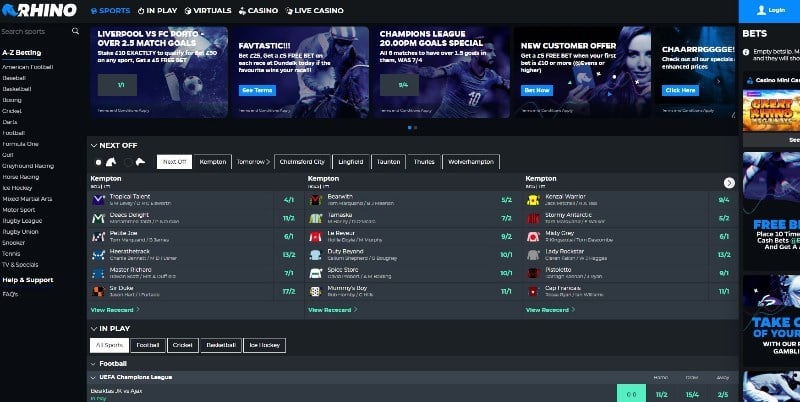The height and width of the screenshot is (402, 800).
Task: Select the horse racing radio button
Action: (x=98, y=162)
